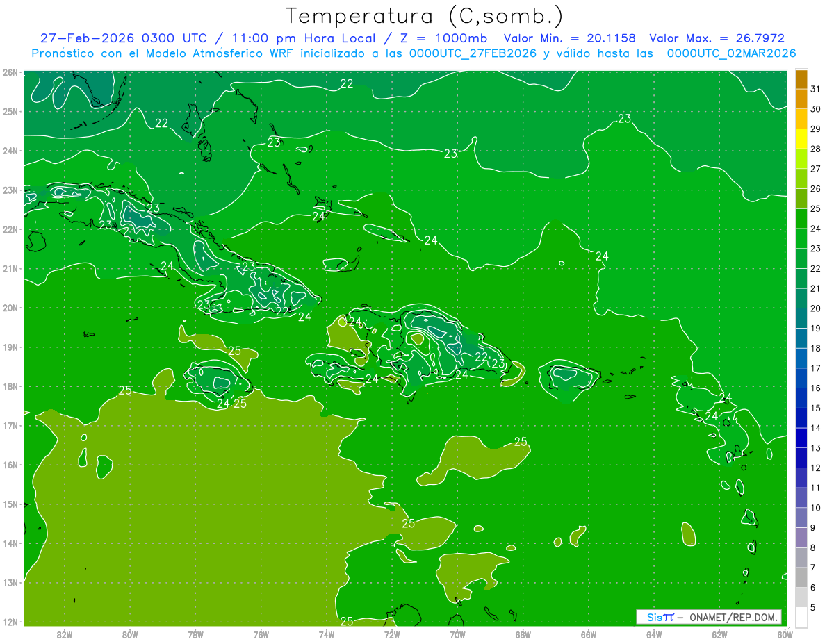Click the color scale label 30
Screen dimensions: 834x644
tap(815, 109)
